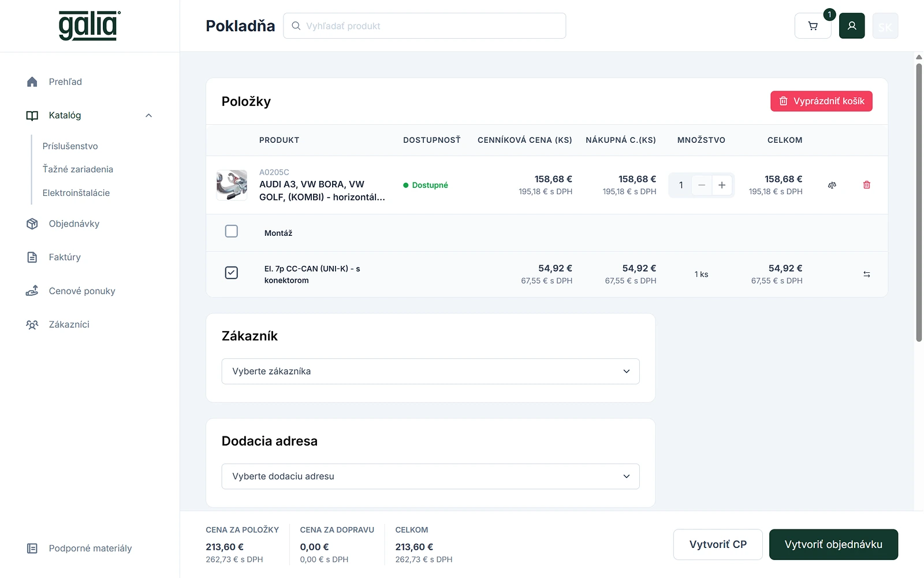Go to Objednávky in the sidebar
Viewport: 924px width, 578px height.
pyautogui.click(x=74, y=224)
